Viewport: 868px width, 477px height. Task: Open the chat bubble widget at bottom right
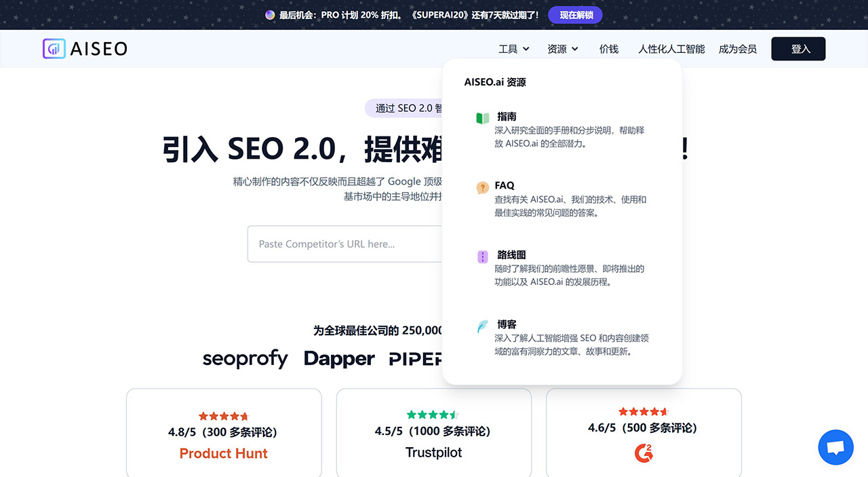click(x=835, y=447)
